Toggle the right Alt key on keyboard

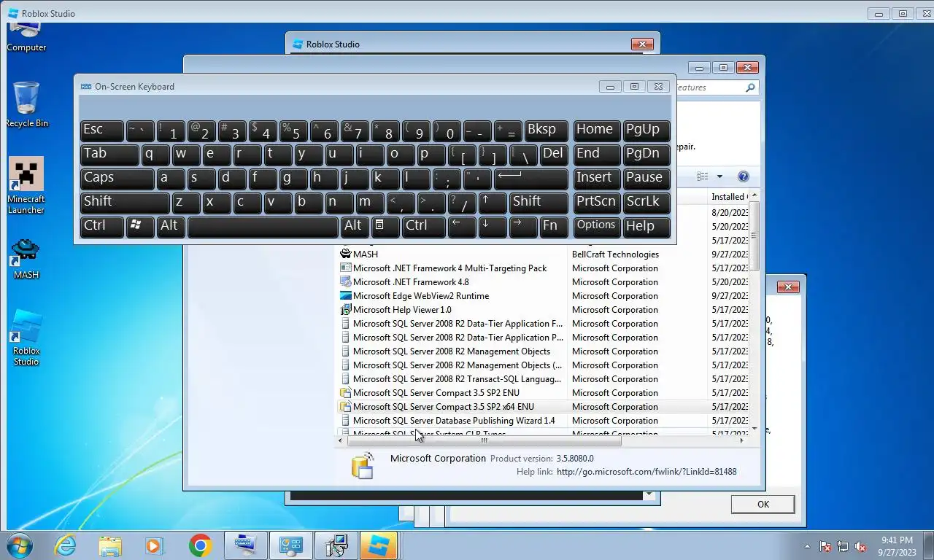(x=355, y=227)
